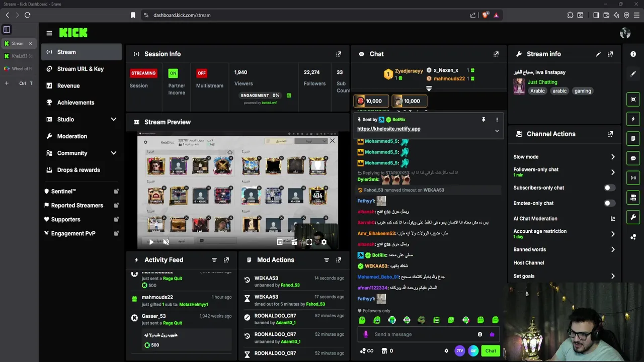
Task: Expand the Studio sidebar section
Action: [114, 119]
